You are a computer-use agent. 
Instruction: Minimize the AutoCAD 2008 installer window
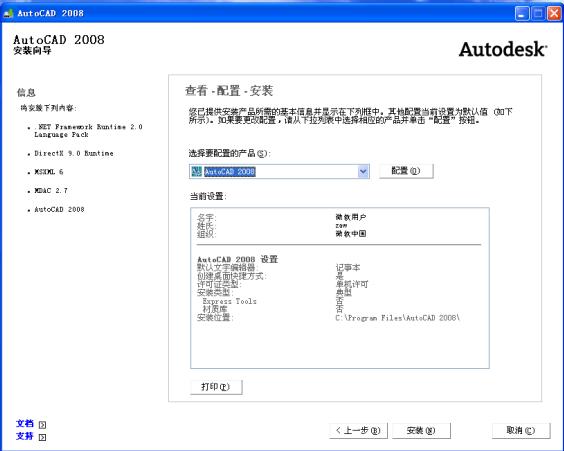522,14
